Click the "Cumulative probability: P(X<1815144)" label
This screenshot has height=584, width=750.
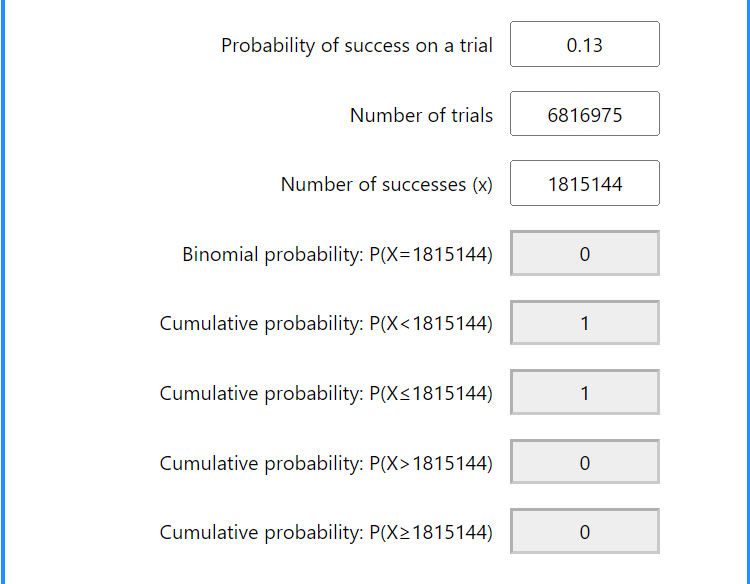(x=325, y=324)
